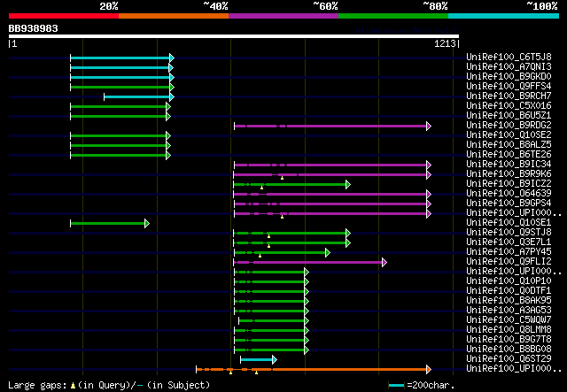Select subject label UniRef100_Q10P10
The height and width of the screenshot is (392, 567).
click(x=509, y=281)
